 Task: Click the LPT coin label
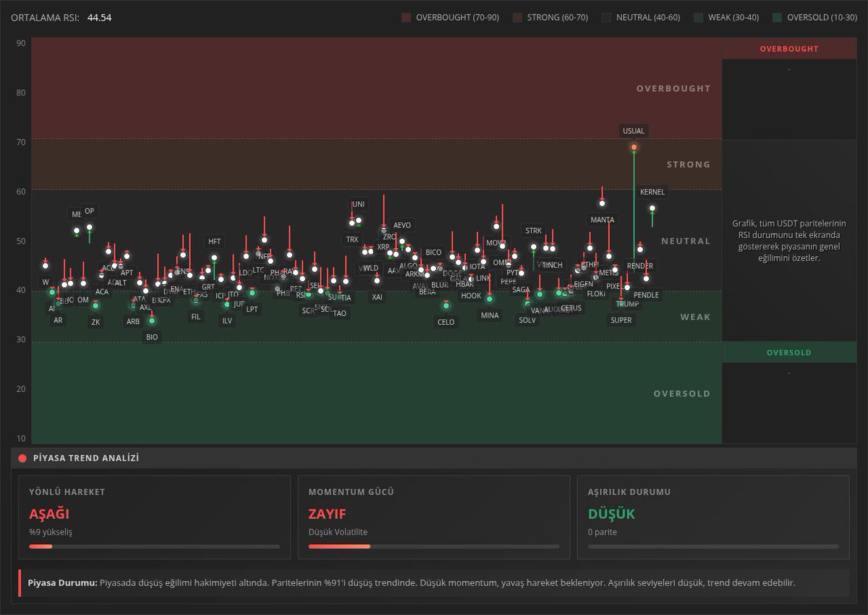pos(252,309)
